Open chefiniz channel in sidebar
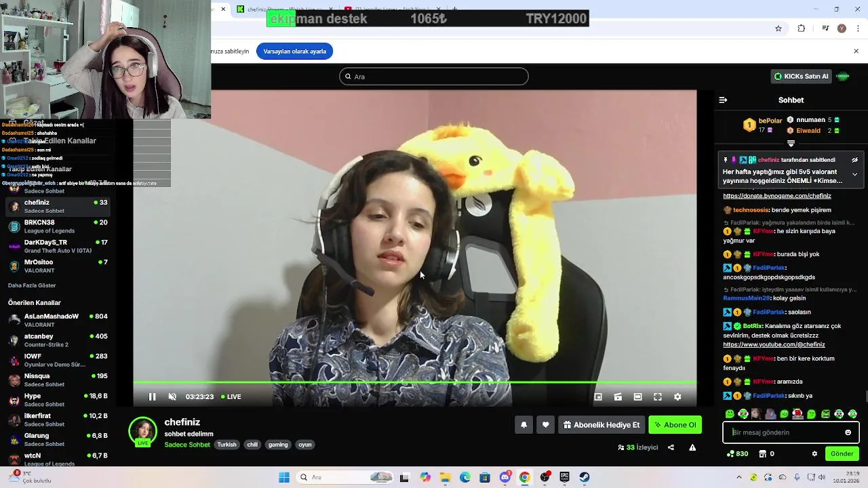 pos(57,207)
